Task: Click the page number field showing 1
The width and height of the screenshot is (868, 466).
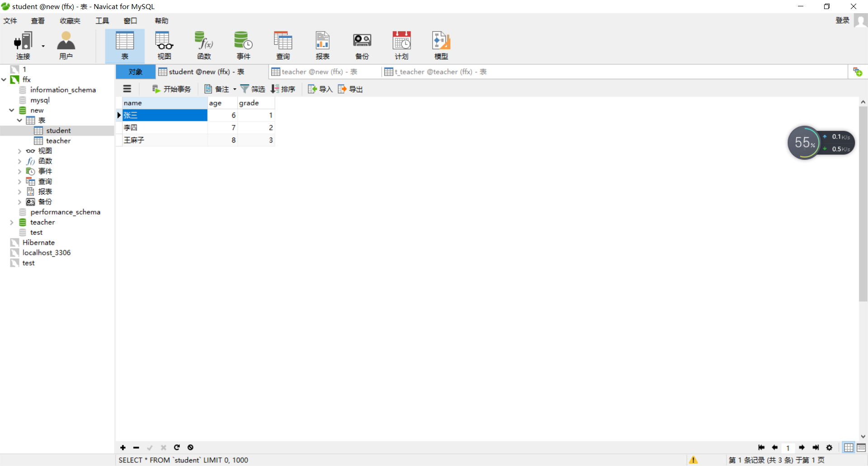Action: click(x=788, y=448)
